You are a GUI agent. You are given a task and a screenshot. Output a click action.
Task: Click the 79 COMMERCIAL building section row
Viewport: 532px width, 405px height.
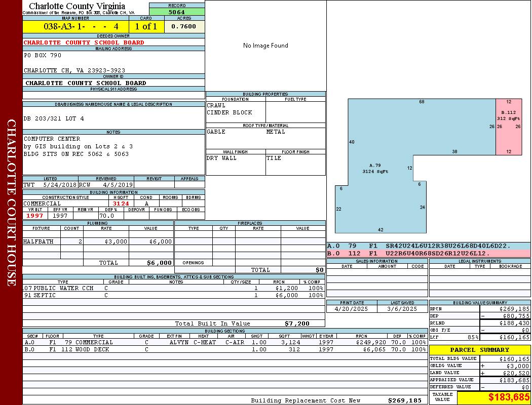click(225, 342)
